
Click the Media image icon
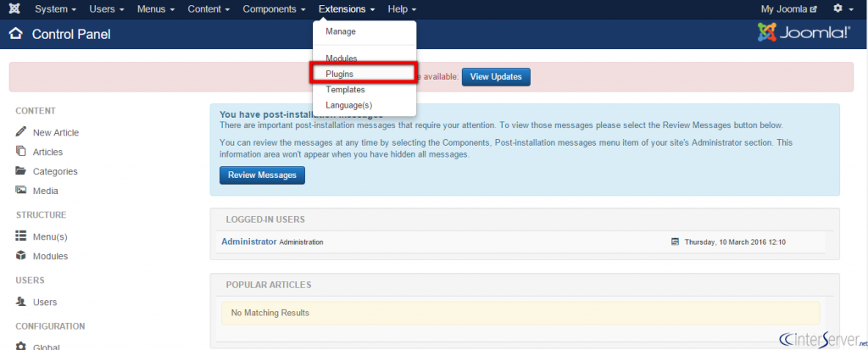pos(21,190)
